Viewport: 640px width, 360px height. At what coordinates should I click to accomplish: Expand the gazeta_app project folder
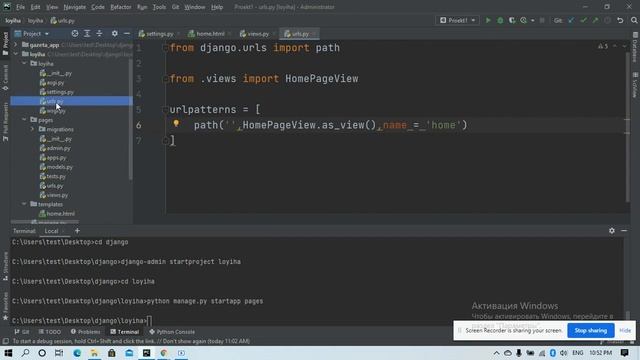[x=16, y=45]
